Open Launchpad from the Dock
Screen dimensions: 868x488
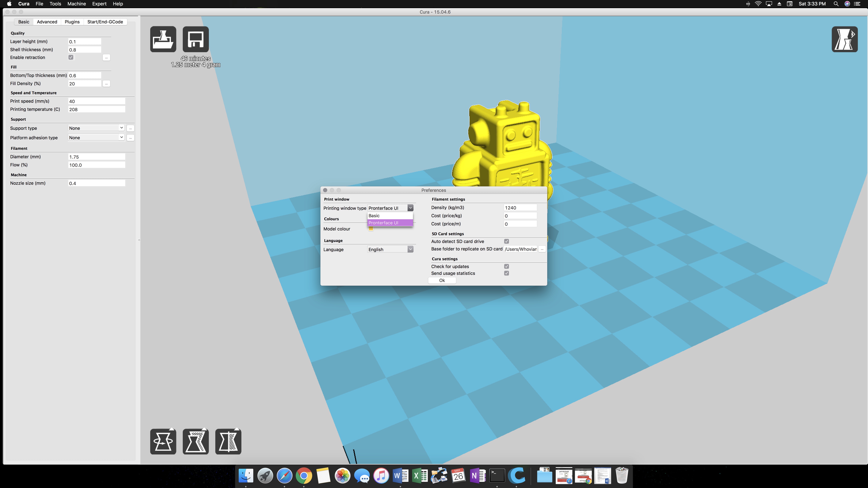265,475
